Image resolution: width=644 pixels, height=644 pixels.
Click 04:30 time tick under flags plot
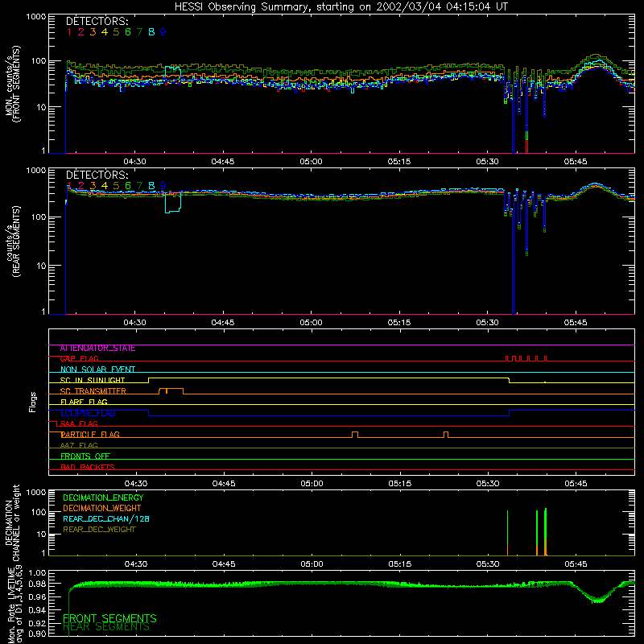coord(136,484)
